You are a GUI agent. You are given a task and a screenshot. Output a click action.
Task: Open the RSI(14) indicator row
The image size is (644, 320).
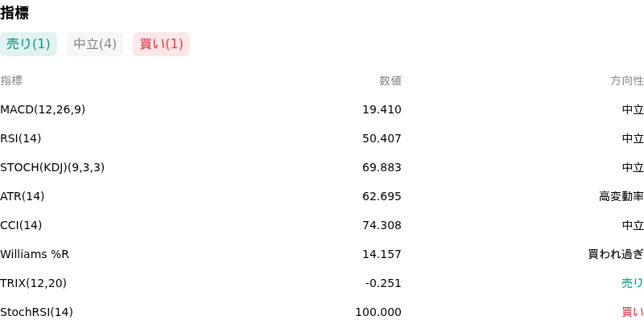[x=322, y=138]
